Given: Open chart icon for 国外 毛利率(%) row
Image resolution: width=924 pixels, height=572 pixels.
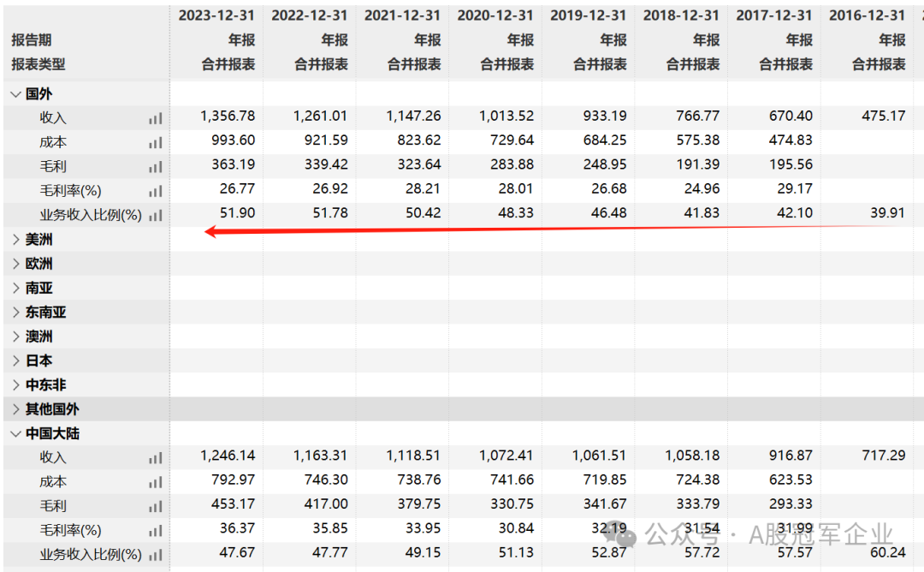Looking at the screenshot, I should point(156,191).
